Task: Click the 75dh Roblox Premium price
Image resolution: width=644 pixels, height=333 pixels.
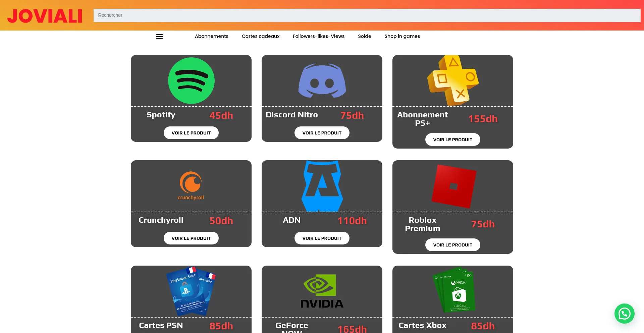Action: pos(483,224)
